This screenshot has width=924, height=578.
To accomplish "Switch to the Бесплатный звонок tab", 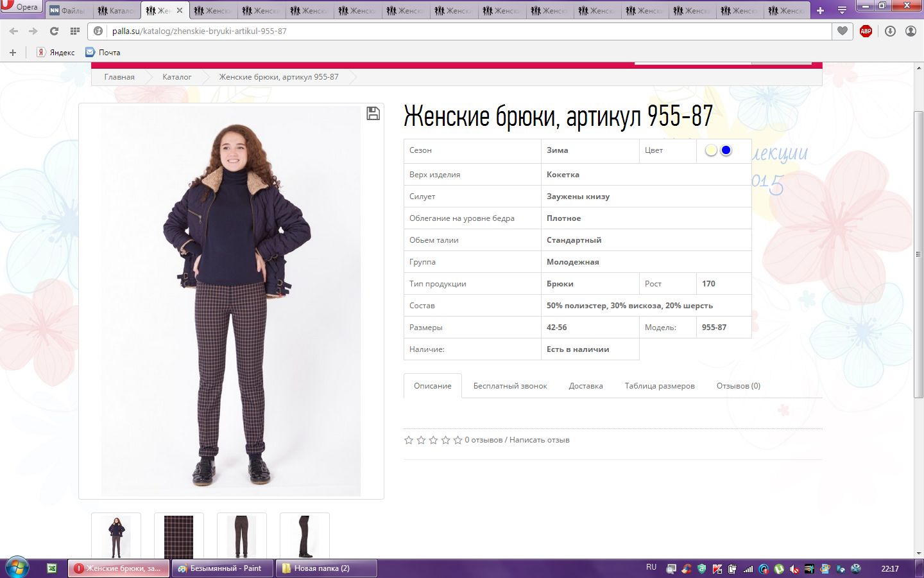I will point(510,386).
